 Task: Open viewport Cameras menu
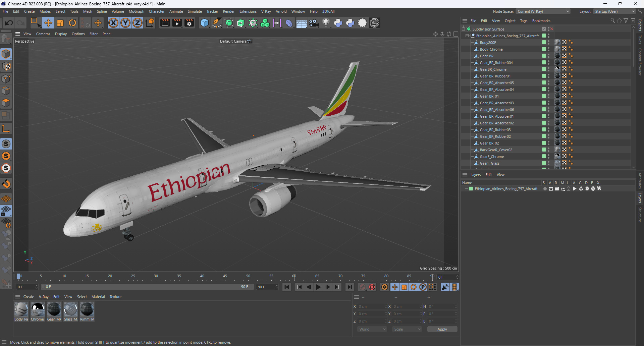click(x=43, y=34)
